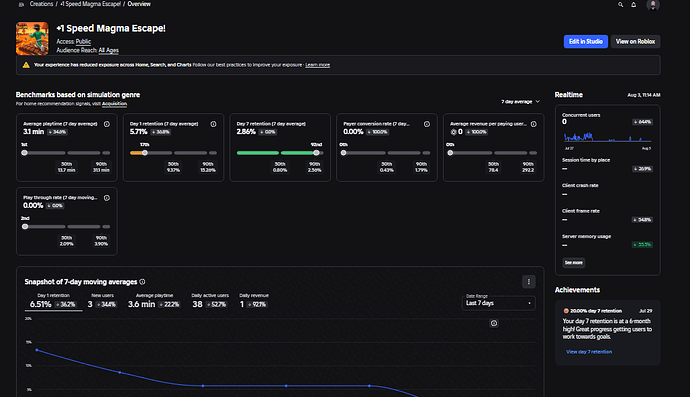Select the Daily revenue snapshot tab

point(254,302)
